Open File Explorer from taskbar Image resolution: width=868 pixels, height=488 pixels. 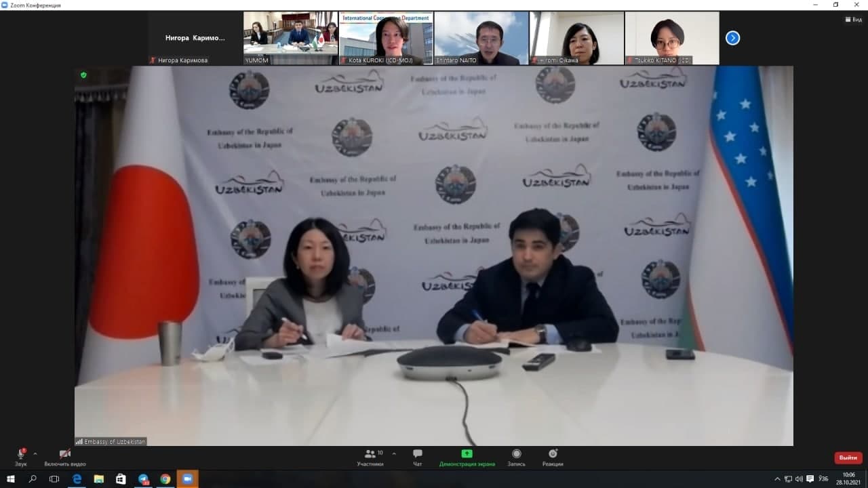point(99,479)
